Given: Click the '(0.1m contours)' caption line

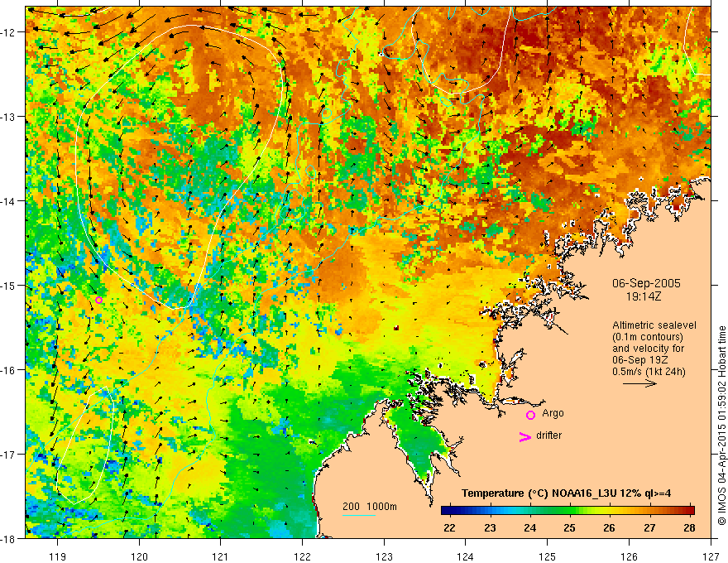Looking at the screenshot, I should pos(648,337).
